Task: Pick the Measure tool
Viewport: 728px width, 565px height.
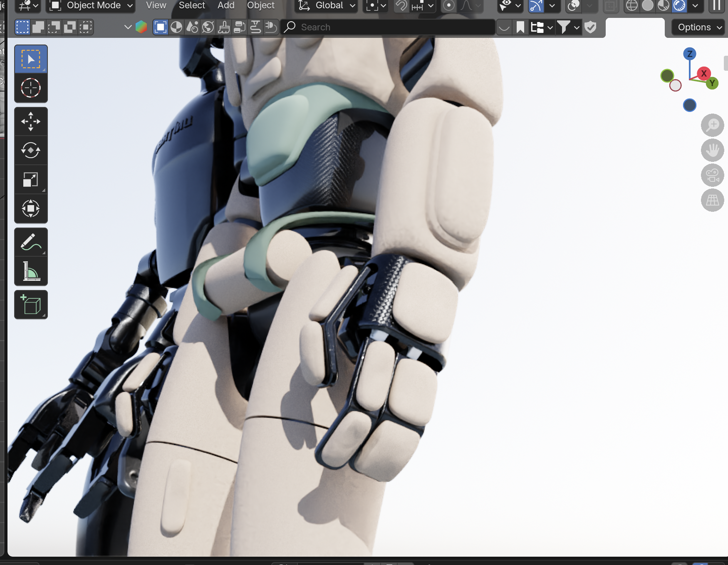Action: (x=31, y=271)
